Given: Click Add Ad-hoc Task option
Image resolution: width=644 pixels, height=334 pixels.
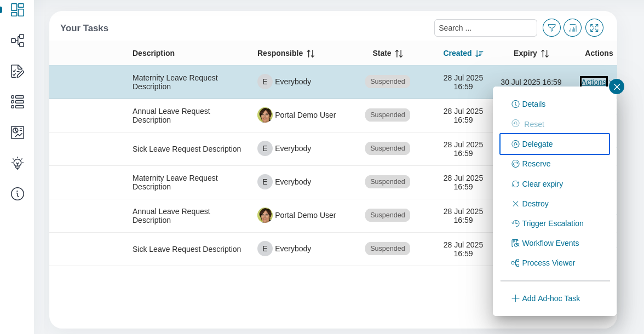Looking at the screenshot, I should click(550, 298).
